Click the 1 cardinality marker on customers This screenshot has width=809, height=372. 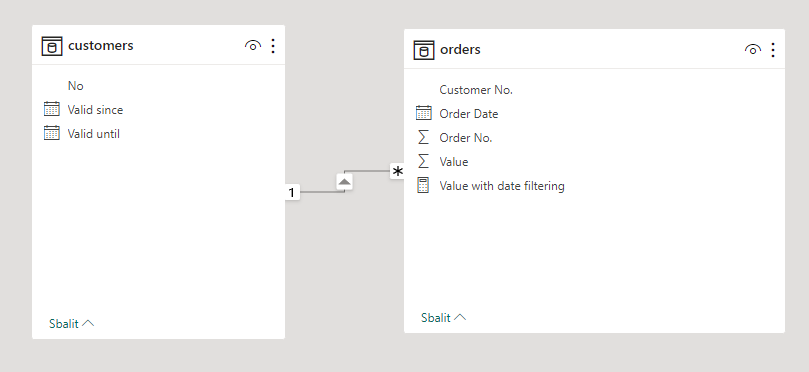(292, 192)
